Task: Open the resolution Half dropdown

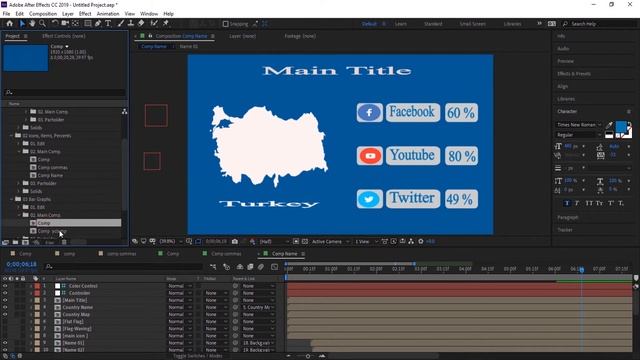Action: [274, 242]
